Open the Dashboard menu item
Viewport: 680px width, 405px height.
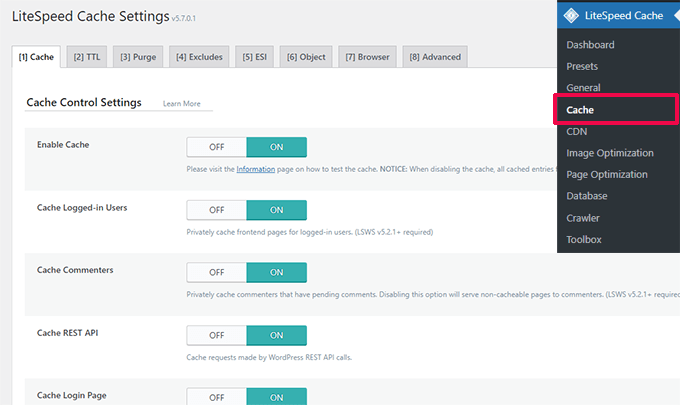(x=590, y=45)
